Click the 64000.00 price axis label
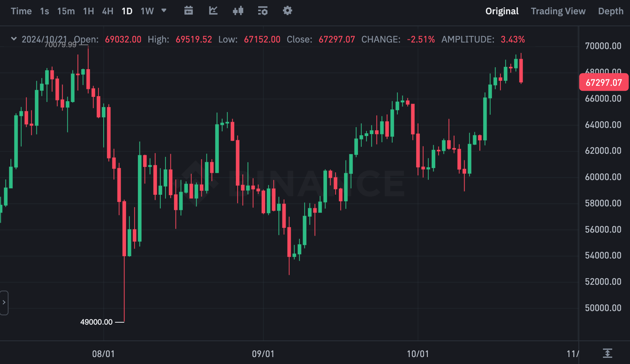The height and width of the screenshot is (364, 630). click(603, 125)
